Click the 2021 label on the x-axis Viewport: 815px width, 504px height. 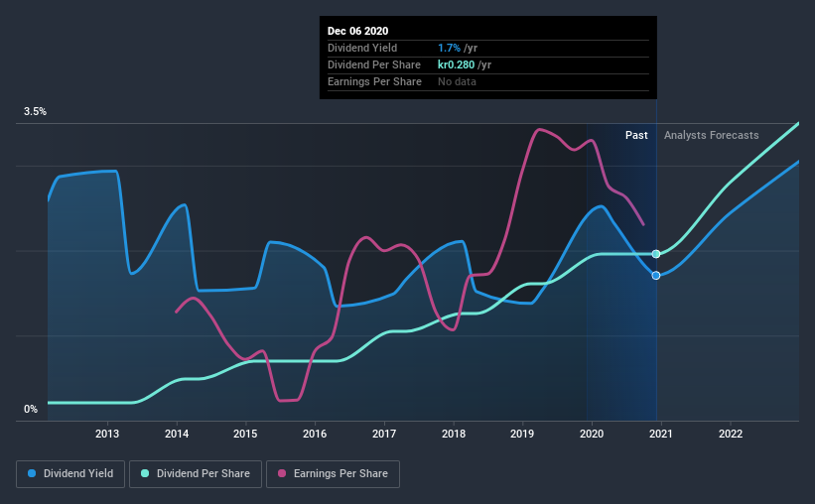pos(660,434)
